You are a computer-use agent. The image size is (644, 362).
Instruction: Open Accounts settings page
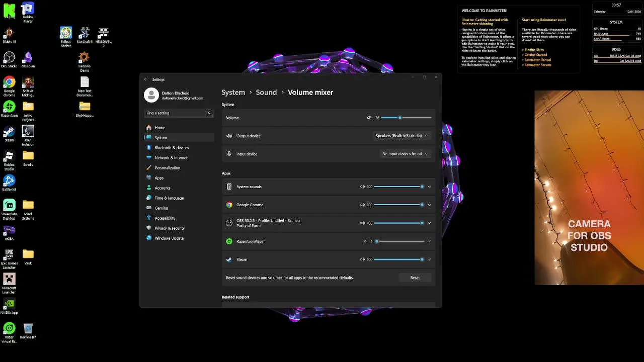[179, 188]
